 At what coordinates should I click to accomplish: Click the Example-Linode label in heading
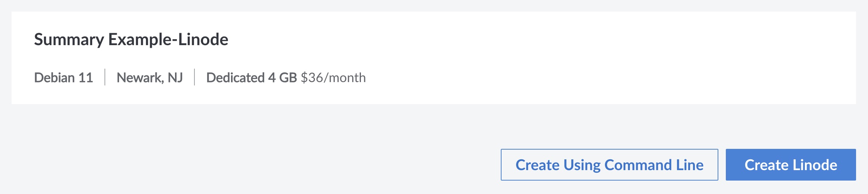[168, 40]
